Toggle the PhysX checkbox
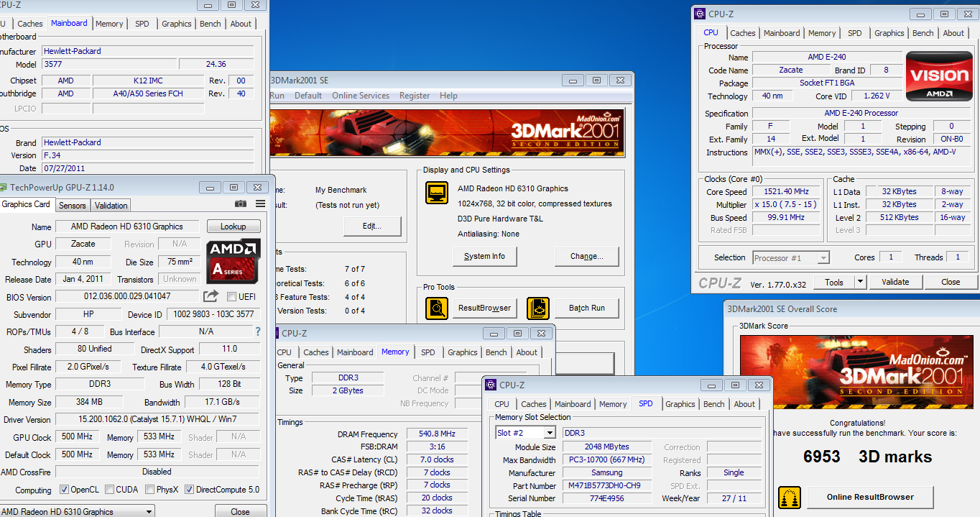This screenshot has width=980, height=517. 149,490
